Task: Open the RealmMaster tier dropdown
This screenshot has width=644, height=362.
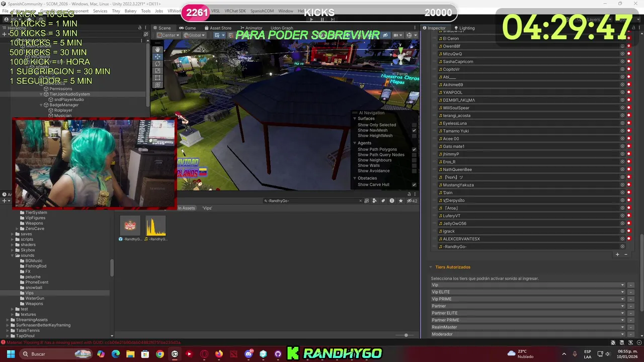Action: [x=528, y=327]
